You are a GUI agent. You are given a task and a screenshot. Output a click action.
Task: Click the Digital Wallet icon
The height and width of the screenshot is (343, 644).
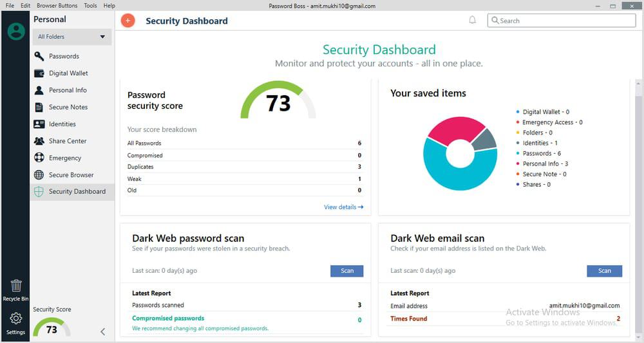pos(39,73)
